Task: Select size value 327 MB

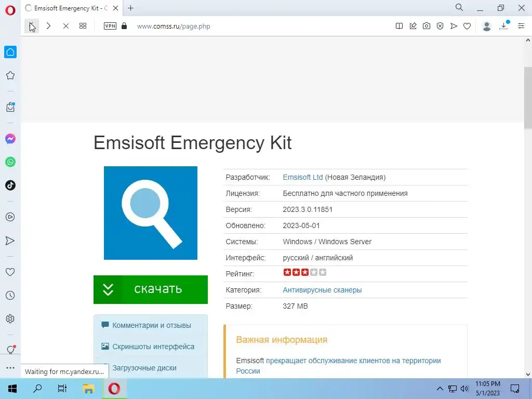Action: click(x=295, y=306)
